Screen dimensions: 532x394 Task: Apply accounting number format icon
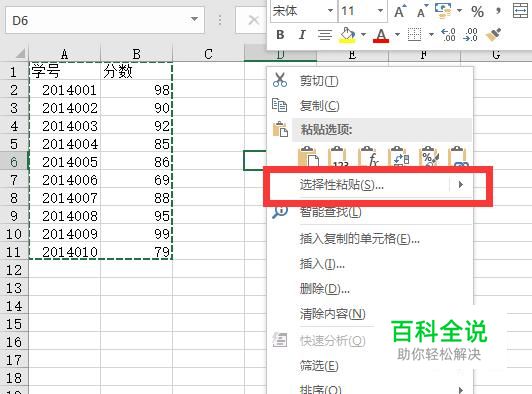443,11
